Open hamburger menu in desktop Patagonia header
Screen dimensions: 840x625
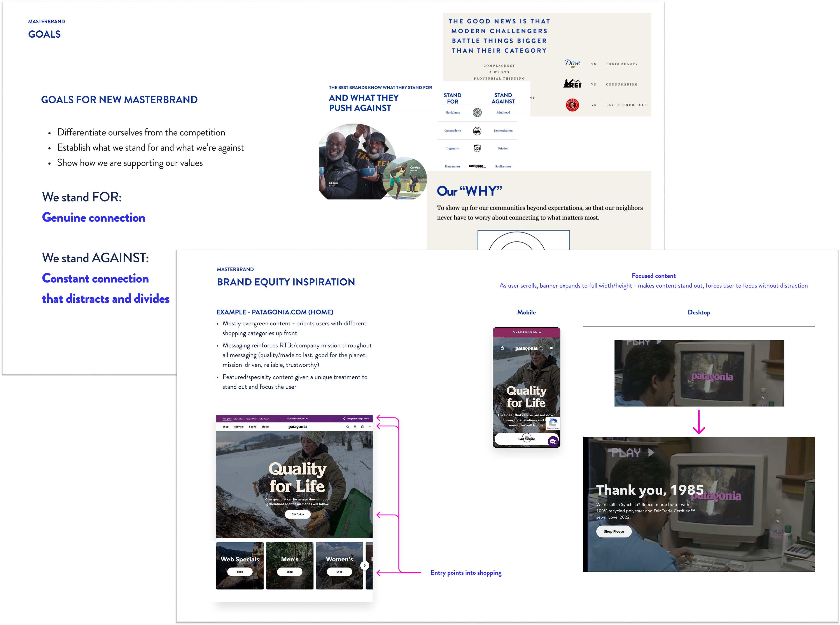(x=370, y=427)
